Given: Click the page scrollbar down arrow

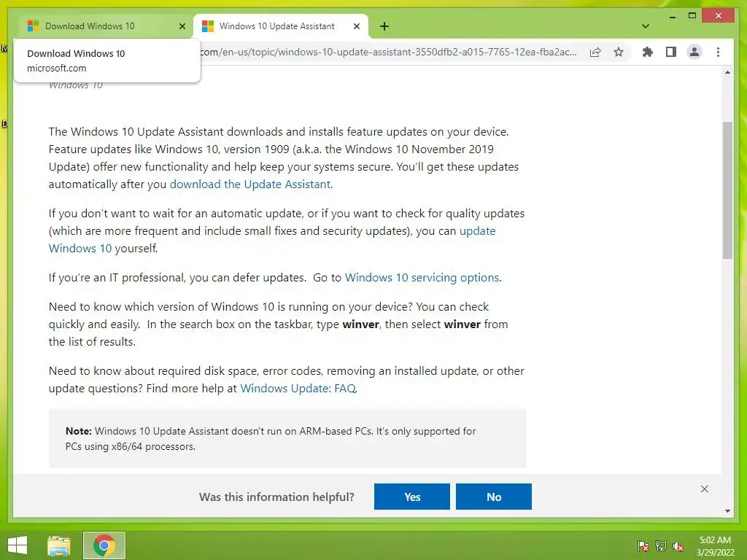Looking at the screenshot, I should (727, 511).
